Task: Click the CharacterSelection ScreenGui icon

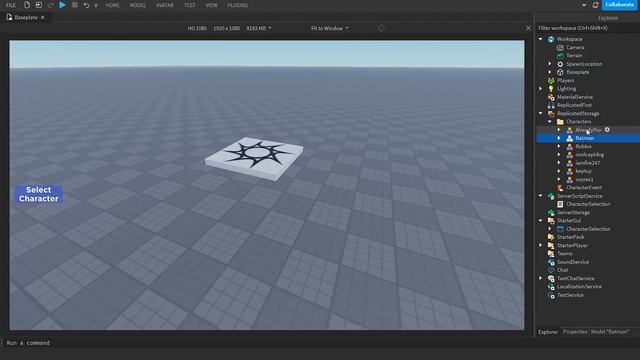Action: (x=560, y=229)
